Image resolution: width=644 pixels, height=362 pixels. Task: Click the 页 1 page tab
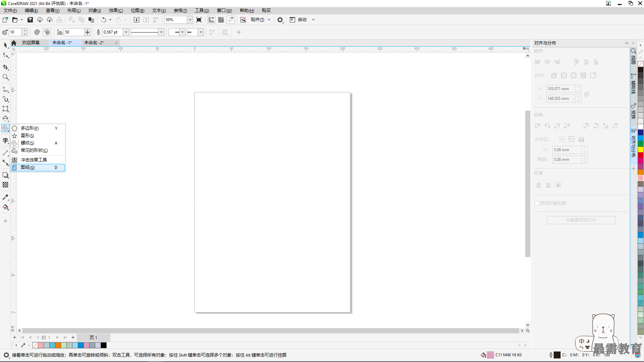(93, 338)
